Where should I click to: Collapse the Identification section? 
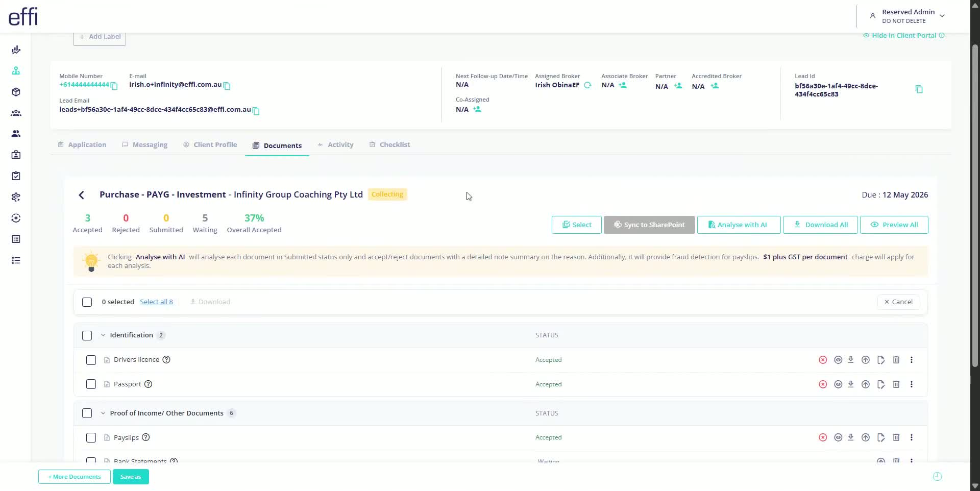point(103,335)
